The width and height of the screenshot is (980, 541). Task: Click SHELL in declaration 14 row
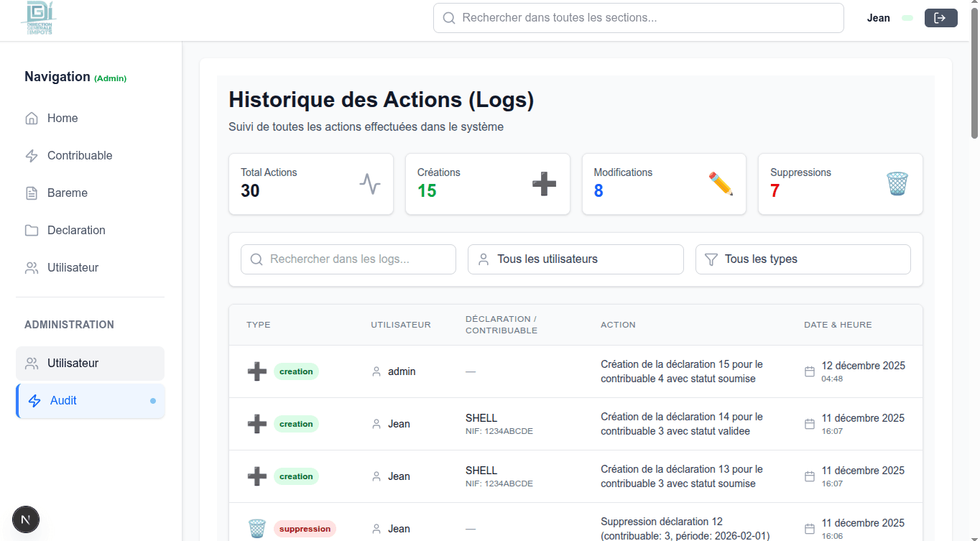(x=481, y=418)
